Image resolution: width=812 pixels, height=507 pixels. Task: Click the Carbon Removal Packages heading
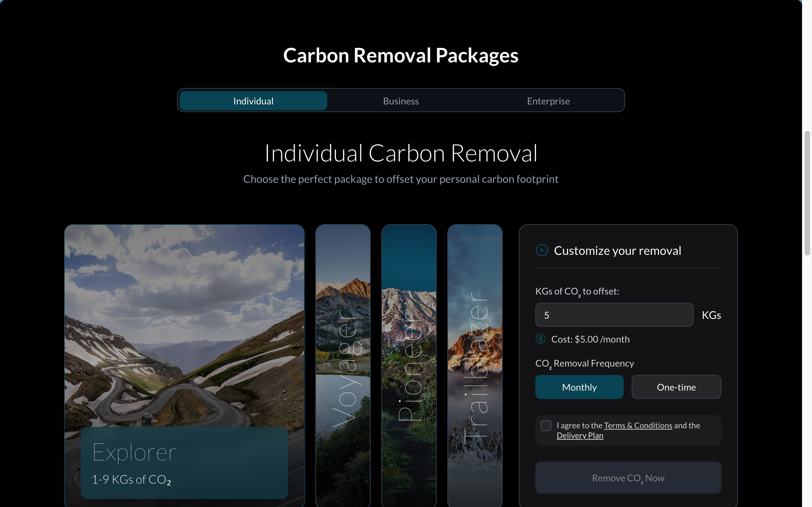point(401,55)
